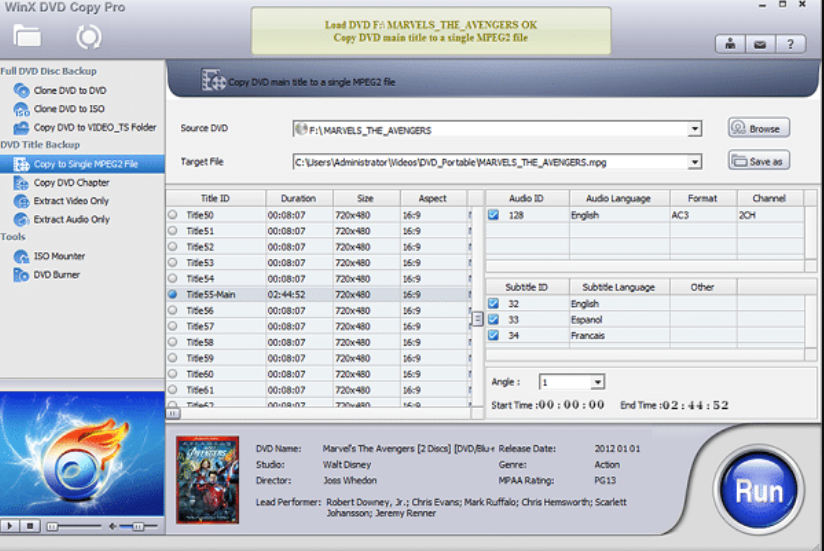Choose Clone DVD to DVD mode
Screen dimensions: 824x551
pyautogui.click(x=70, y=90)
